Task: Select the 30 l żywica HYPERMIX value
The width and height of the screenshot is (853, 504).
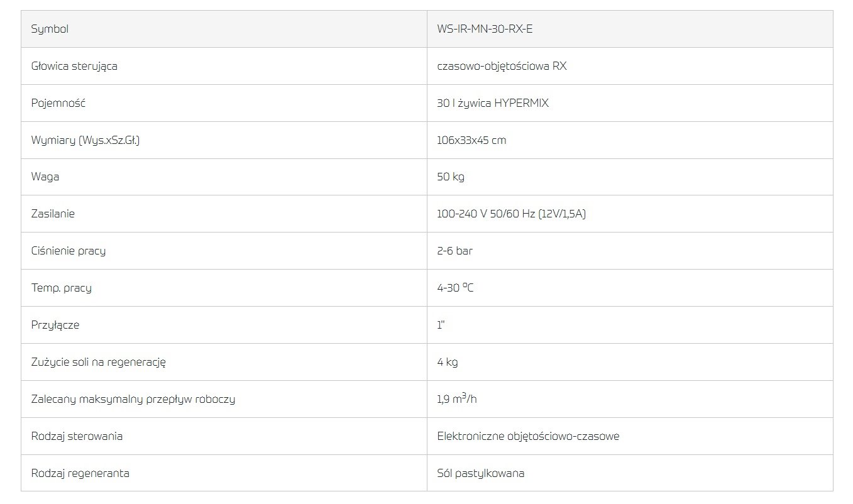Action: coord(493,103)
